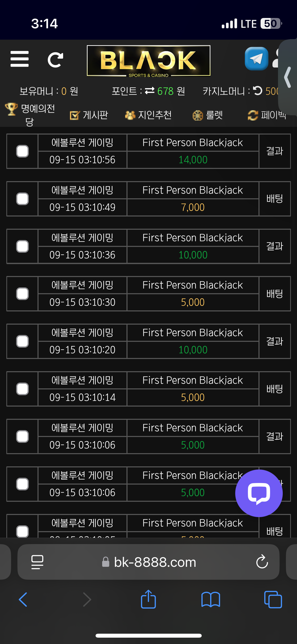Open Safari bookmarks icon

coord(211,599)
